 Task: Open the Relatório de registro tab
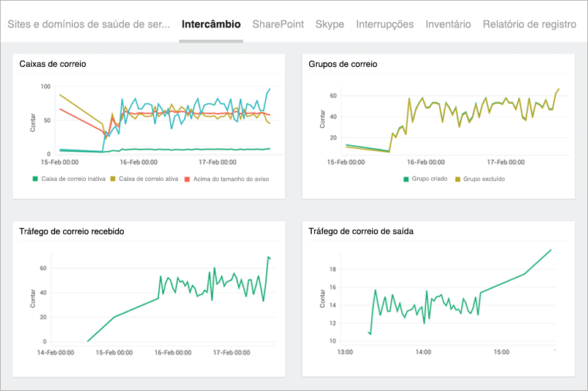(x=529, y=25)
